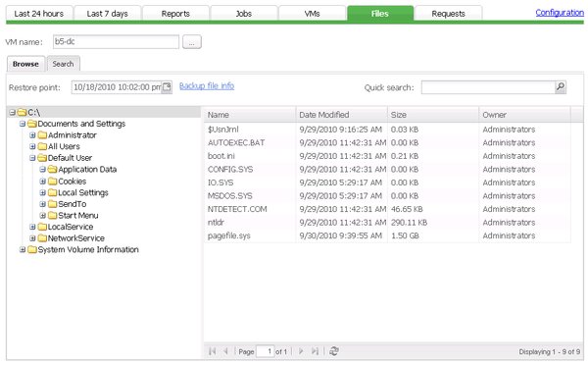The image size is (588, 365).
Task: Open the Configuration link
Action: click(x=560, y=13)
